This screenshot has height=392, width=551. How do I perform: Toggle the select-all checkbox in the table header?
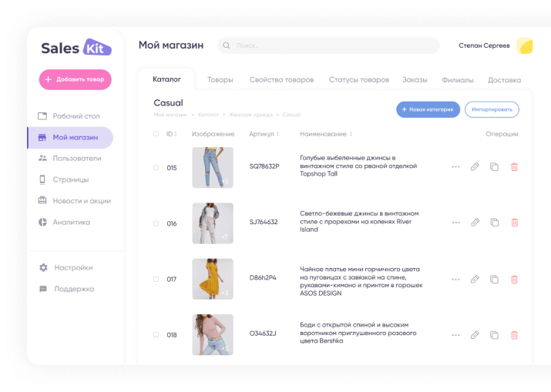[156, 134]
